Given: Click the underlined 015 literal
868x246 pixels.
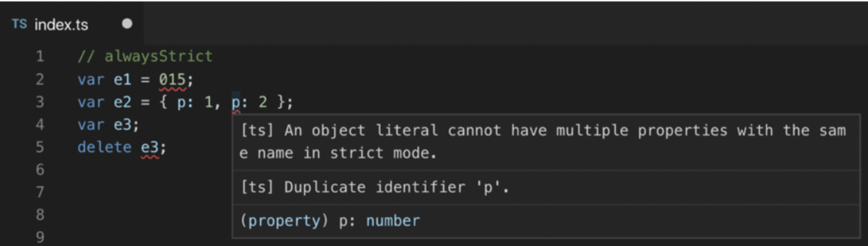Looking at the screenshot, I should pyautogui.click(x=172, y=80).
